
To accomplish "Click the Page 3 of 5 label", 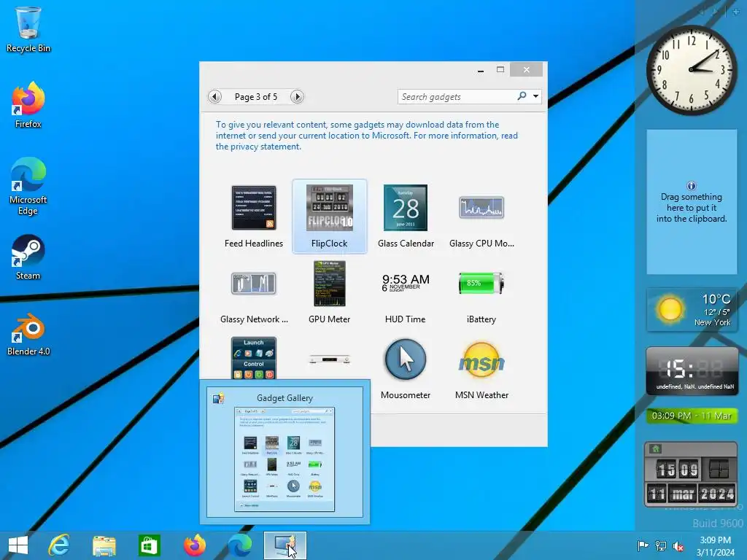I will point(256,97).
